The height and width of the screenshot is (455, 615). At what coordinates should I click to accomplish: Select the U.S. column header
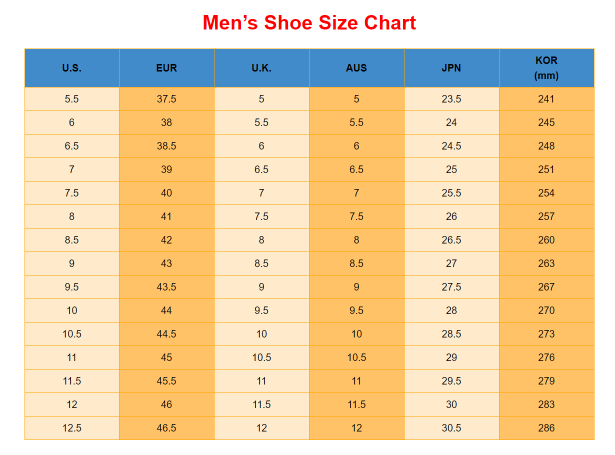click(71, 68)
